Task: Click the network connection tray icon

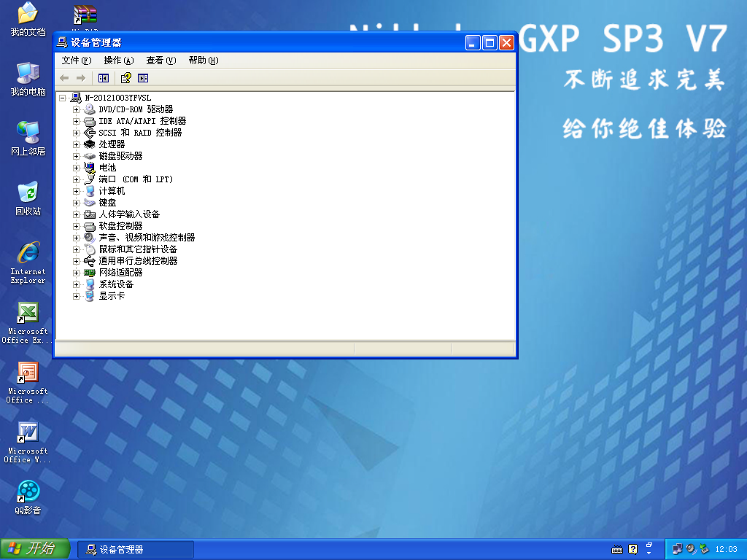Action: 677,549
